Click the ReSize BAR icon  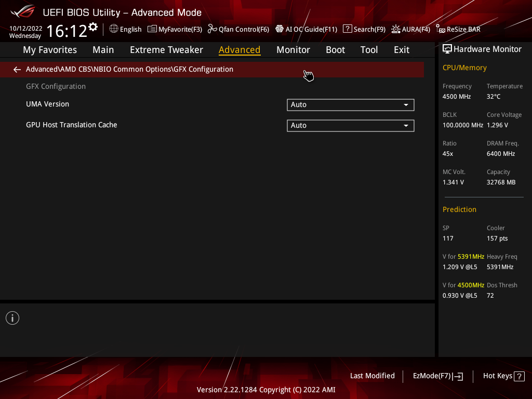tap(441, 29)
